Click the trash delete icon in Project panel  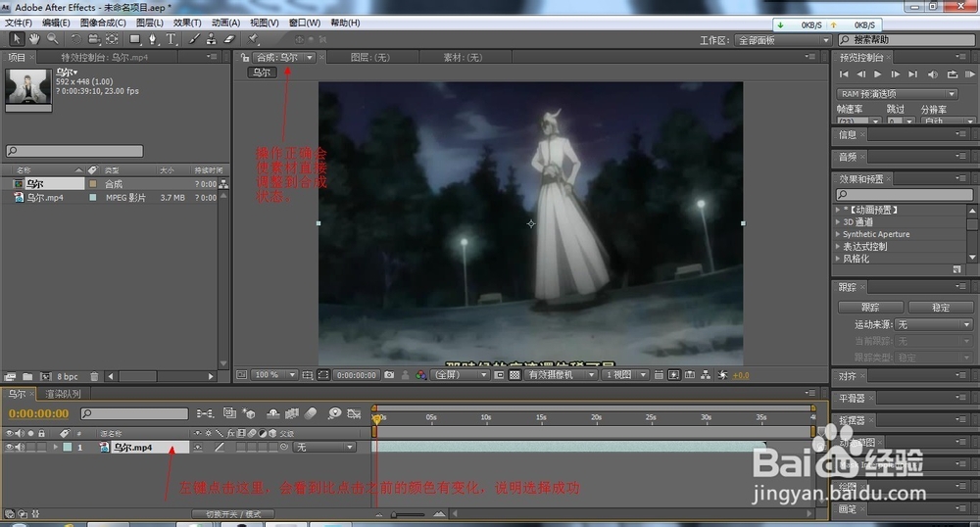click(x=94, y=376)
